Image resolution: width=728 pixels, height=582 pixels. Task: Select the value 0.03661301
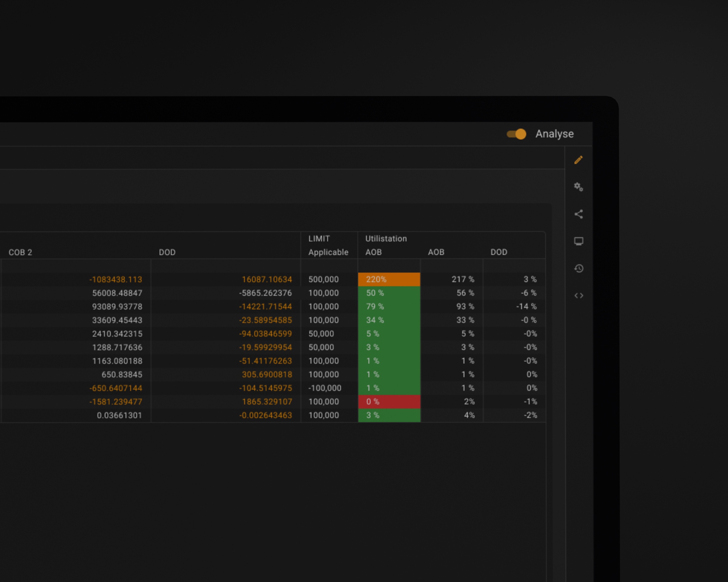(x=120, y=415)
